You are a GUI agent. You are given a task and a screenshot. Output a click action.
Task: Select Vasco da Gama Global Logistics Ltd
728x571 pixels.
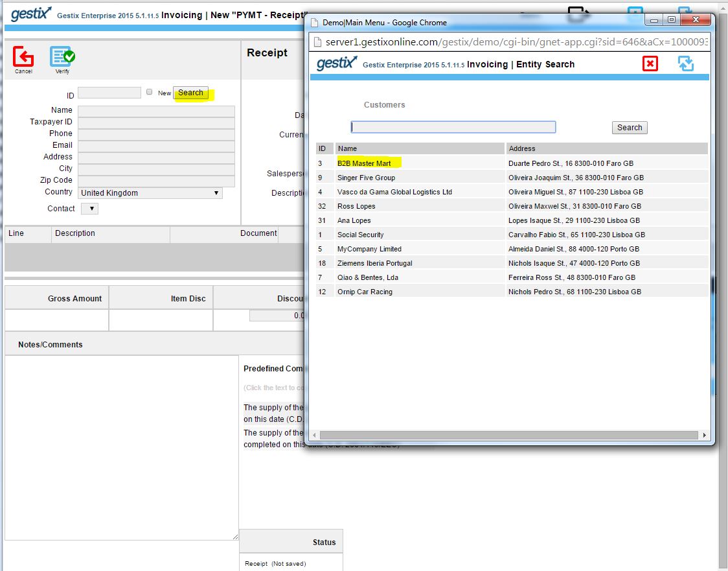tap(394, 192)
